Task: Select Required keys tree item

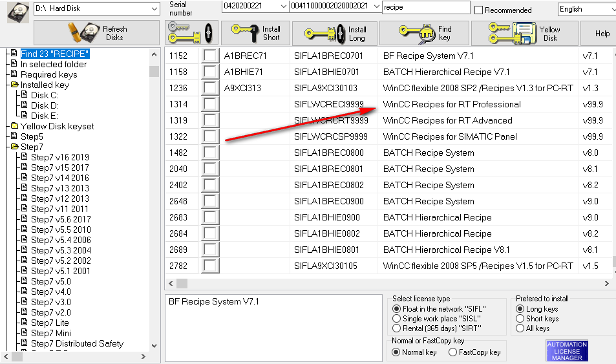Action: pos(48,74)
